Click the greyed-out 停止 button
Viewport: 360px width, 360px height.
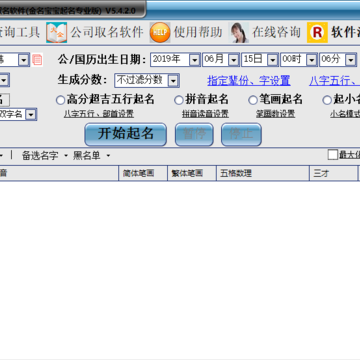pos(241,134)
